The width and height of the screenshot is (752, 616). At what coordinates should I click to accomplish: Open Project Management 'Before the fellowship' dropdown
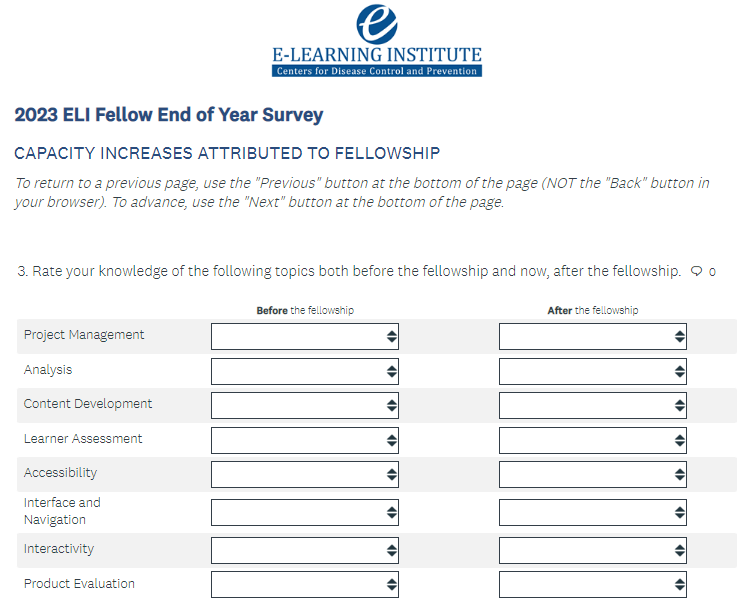point(304,336)
